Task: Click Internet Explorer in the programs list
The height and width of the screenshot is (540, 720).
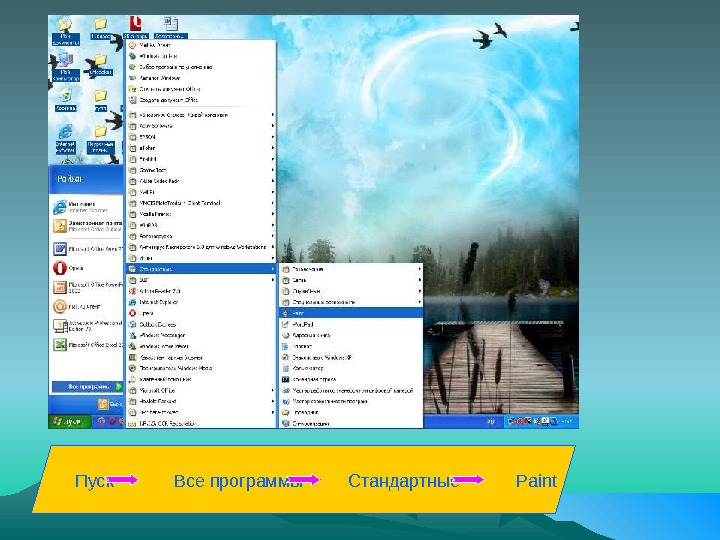Action: tap(201, 302)
